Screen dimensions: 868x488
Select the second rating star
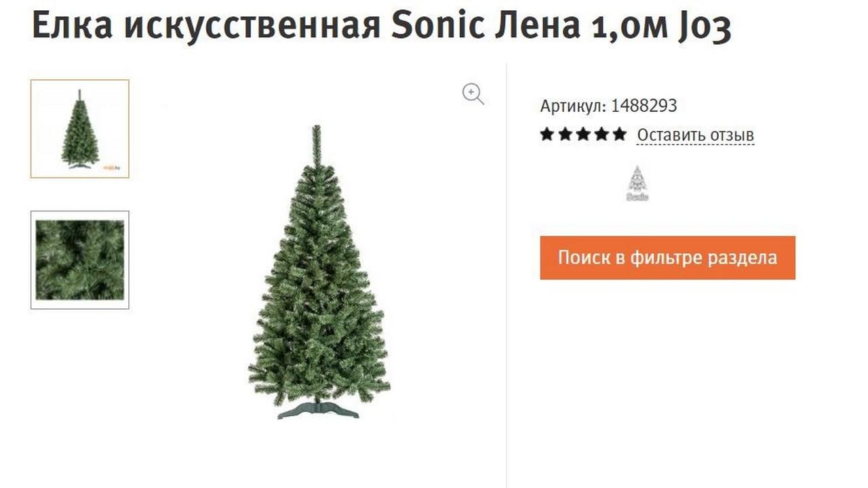[565, 134]
